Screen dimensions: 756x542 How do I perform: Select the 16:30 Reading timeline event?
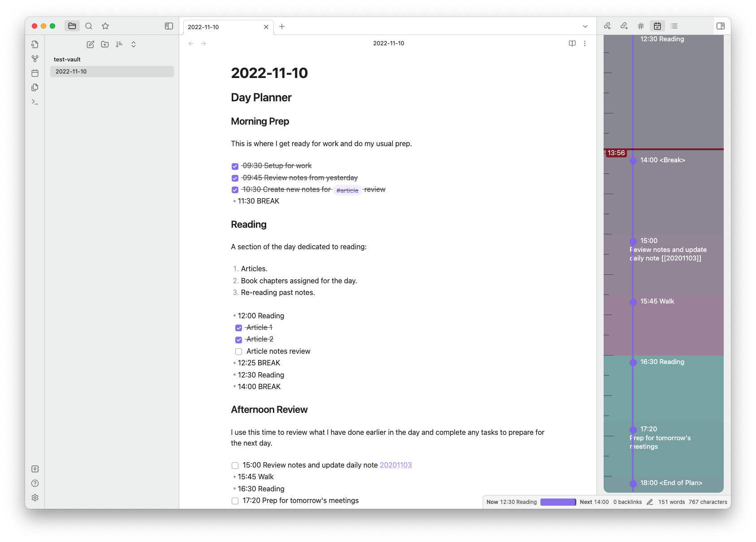click(x=663, y=389)
